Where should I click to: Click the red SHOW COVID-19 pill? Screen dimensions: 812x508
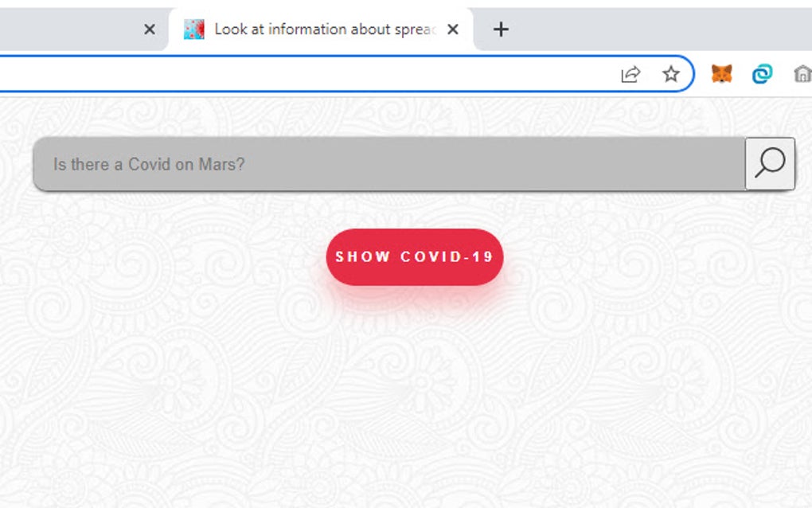click(415, 256)
